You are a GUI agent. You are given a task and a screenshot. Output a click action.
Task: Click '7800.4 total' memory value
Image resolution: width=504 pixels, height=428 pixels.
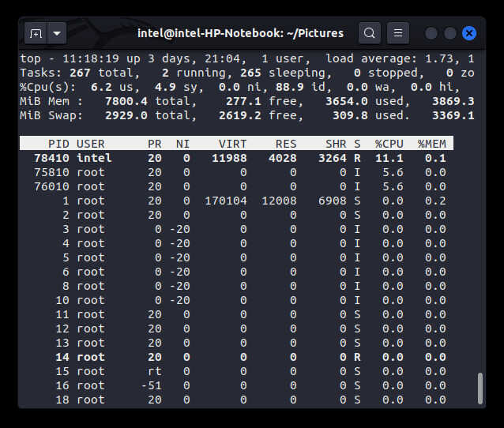click(151, 101)
